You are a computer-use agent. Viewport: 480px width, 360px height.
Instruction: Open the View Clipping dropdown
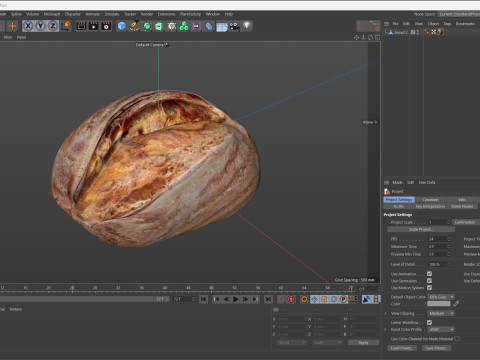tap(441, 313)
